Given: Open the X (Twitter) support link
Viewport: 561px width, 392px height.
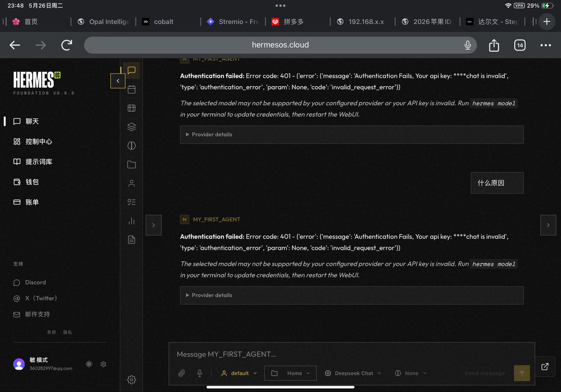Looking at the screenshot, I should pos(35,298).
